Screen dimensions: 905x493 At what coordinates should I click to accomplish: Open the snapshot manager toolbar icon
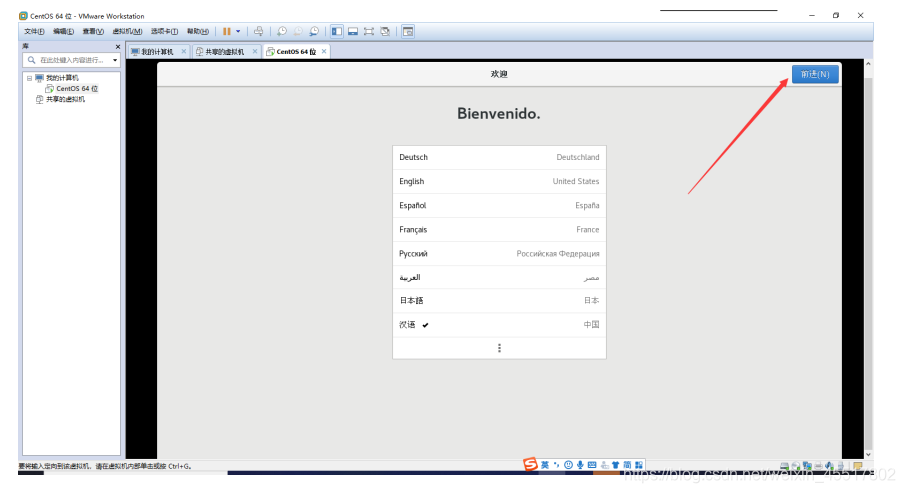pyautogui.click(x=314, y=32)
